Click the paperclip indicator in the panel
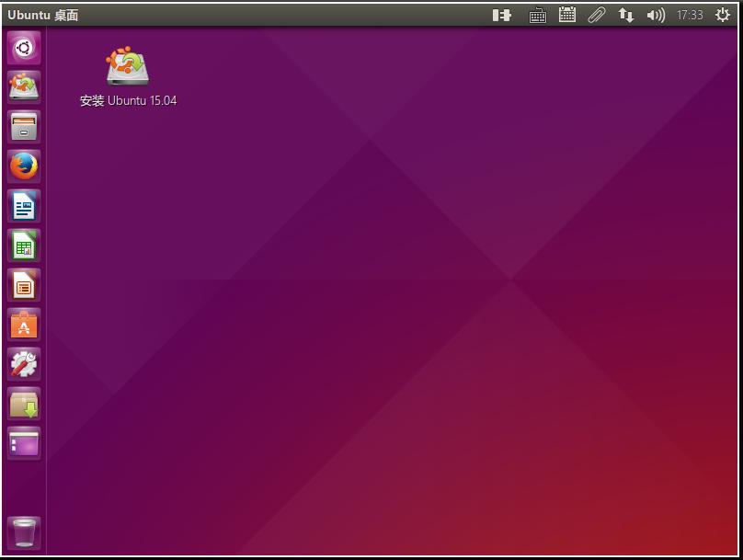Screen dimensions: 743x560 coord(597,15)
